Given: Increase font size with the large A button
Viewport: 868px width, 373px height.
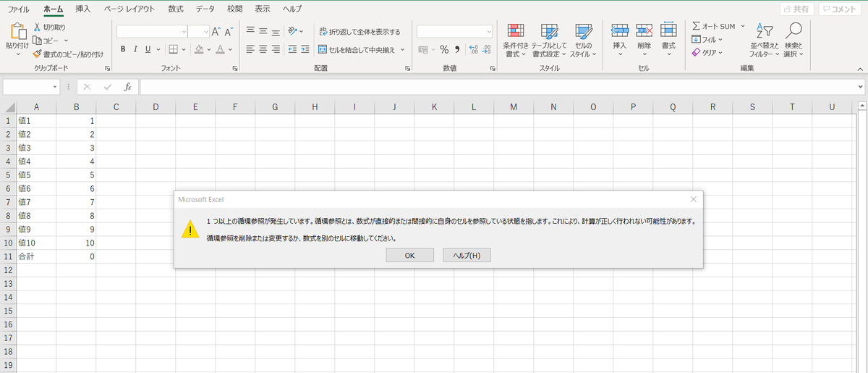Looking at the screenshot, I should pos(216,32).
